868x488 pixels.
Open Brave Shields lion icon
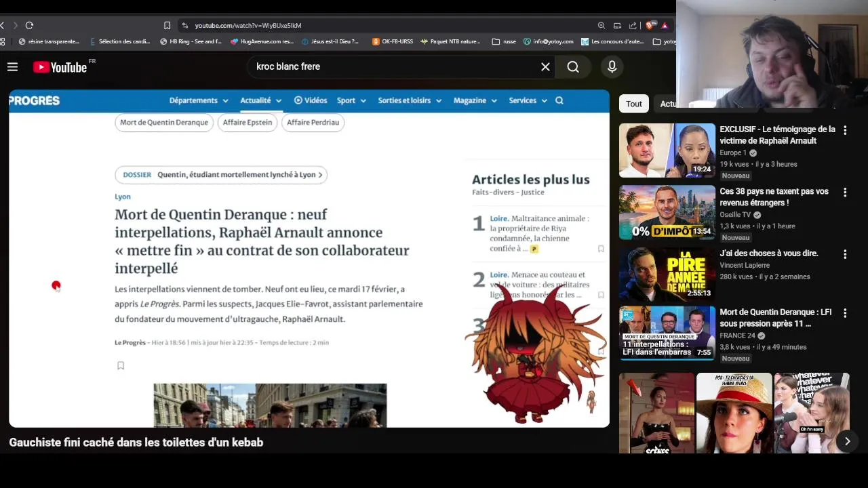click(650, 25)
